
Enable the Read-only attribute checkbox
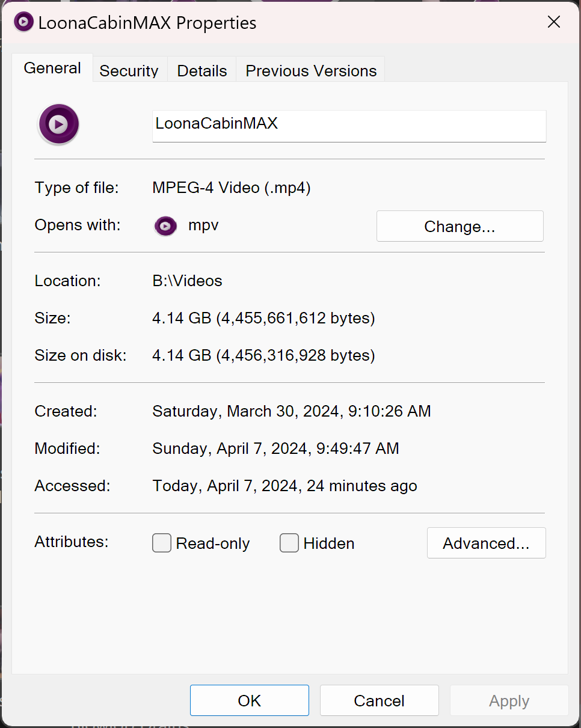click(162, 543)
